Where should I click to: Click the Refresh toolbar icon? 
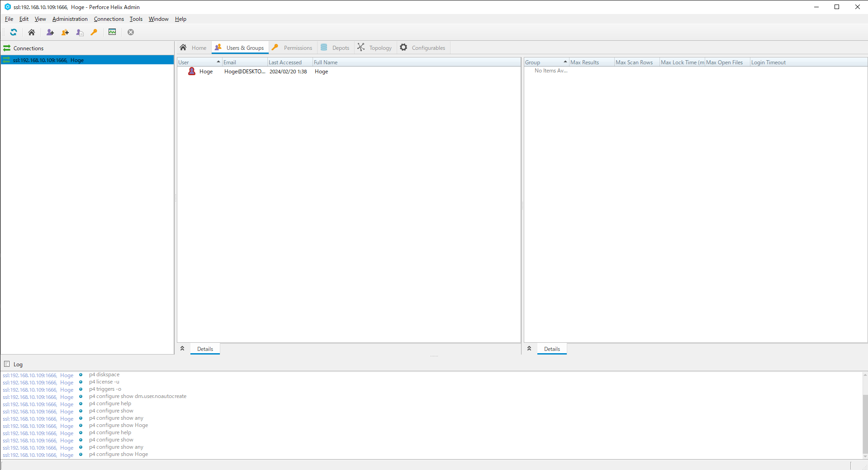(x=14, y=32)
